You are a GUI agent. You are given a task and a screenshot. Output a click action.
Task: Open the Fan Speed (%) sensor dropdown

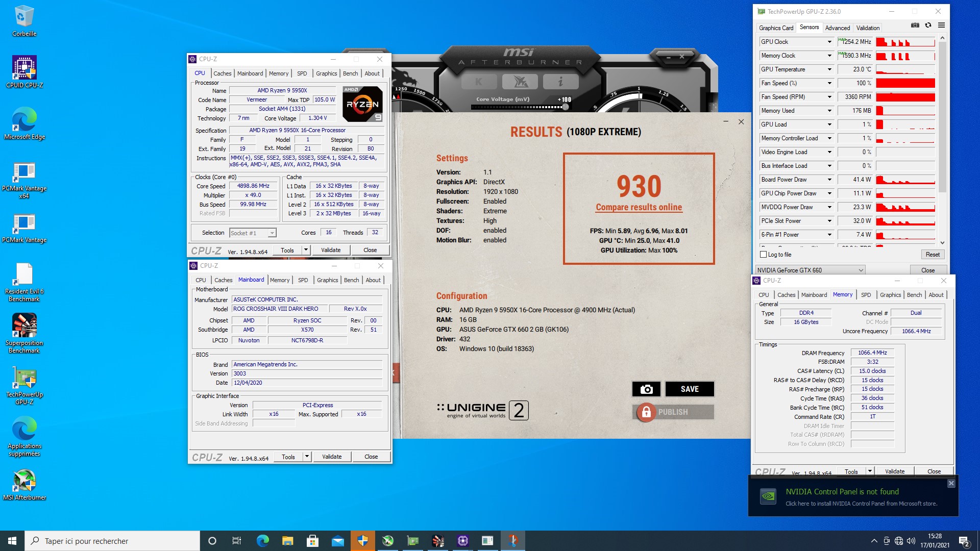coord(829,83)
